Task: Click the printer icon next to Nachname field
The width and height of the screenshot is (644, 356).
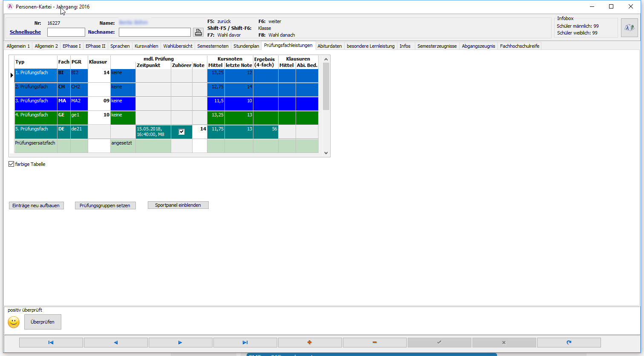Action: (x=198, y=32)
